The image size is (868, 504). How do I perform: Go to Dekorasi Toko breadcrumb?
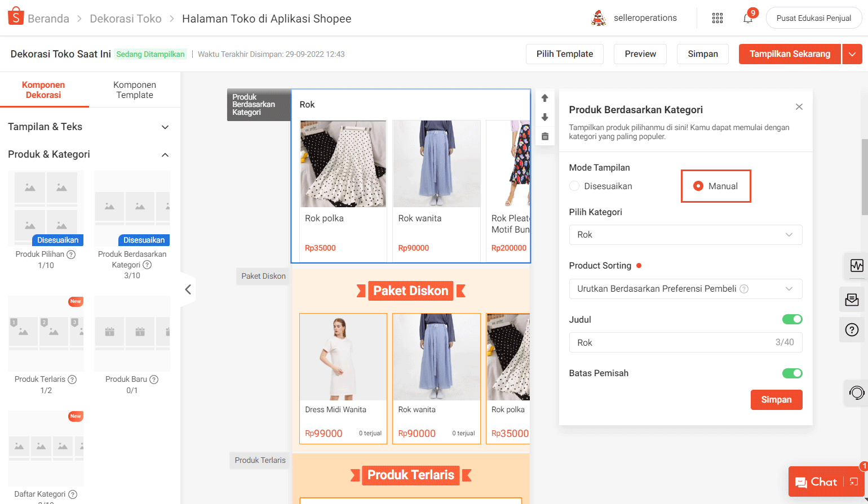[x=126, y=19]
